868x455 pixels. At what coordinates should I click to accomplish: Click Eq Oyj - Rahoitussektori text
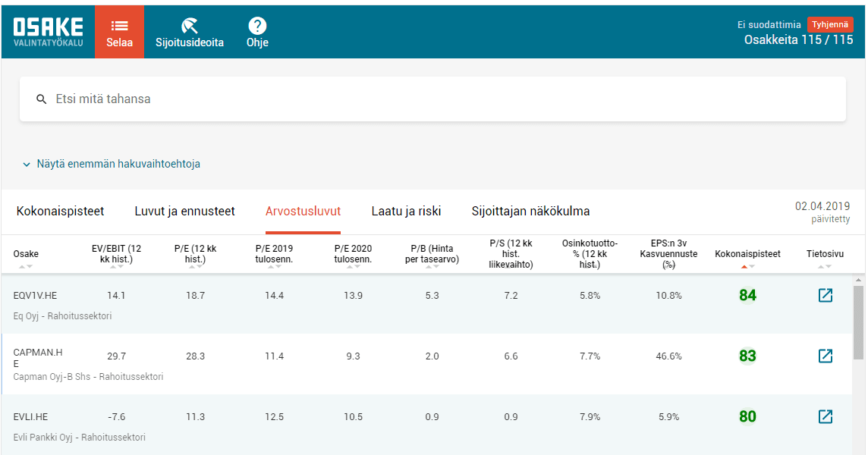62,316
